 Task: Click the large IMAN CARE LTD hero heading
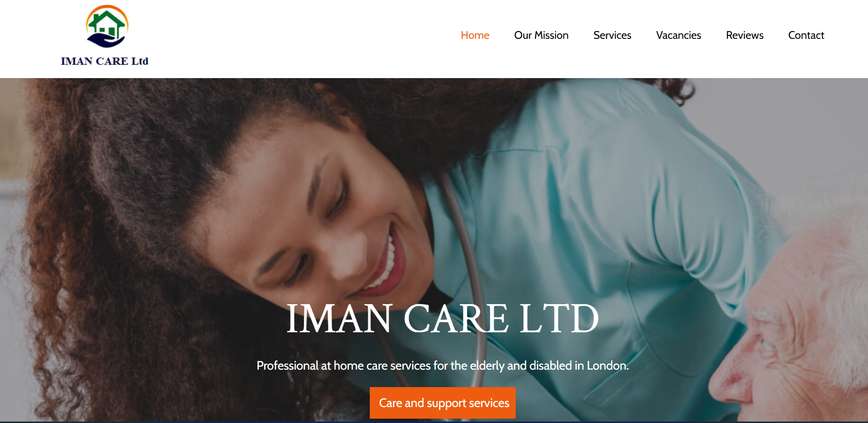(442, 319)
